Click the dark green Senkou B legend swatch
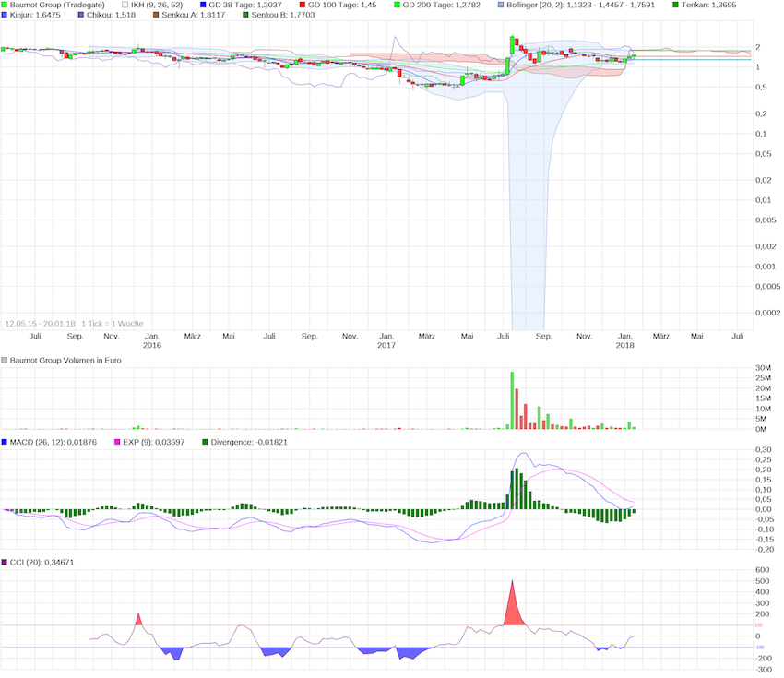 [x=245, y=15]
